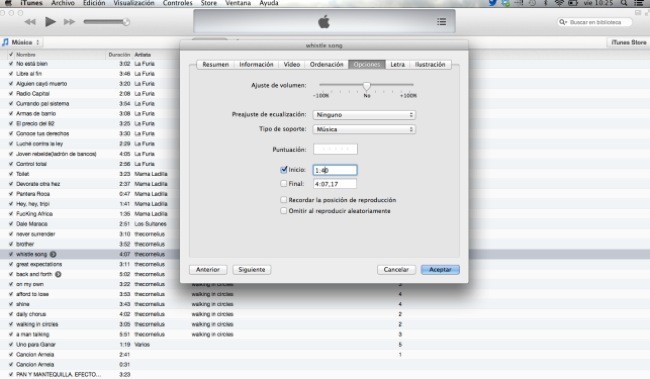Click the previous track rewind button

tap(30, 22)
